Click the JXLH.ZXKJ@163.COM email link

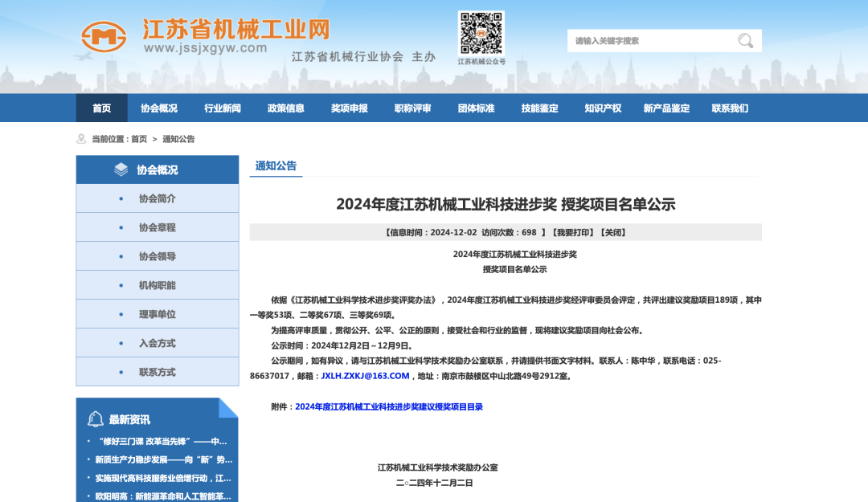pos(366,376)
